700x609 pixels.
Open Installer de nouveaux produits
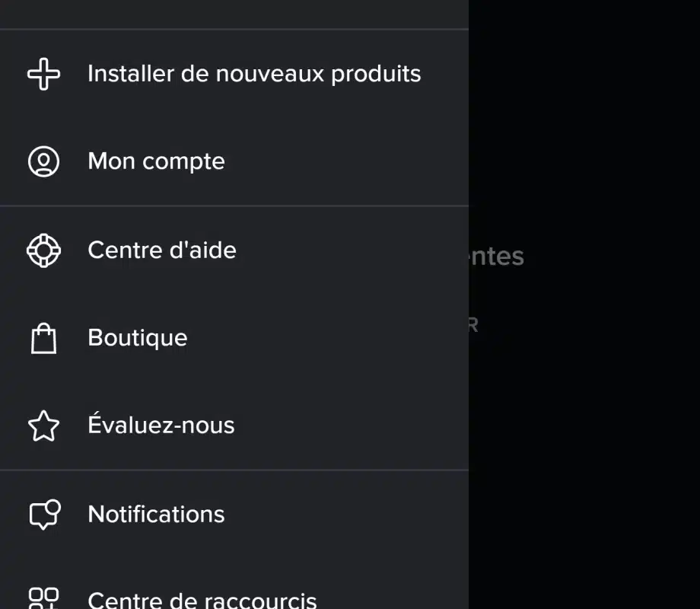pyautogui.click(x=253, y=74)
